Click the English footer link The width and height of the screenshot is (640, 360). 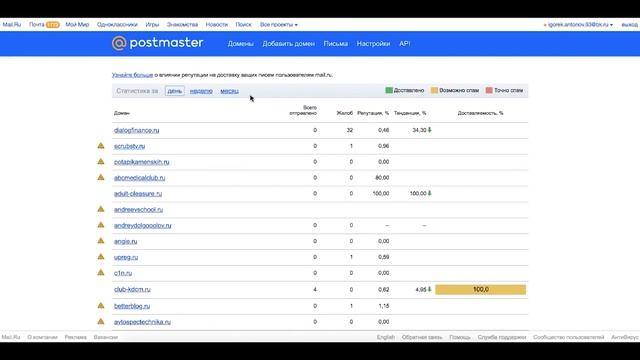pyautogui.click(x=386, y=337)
